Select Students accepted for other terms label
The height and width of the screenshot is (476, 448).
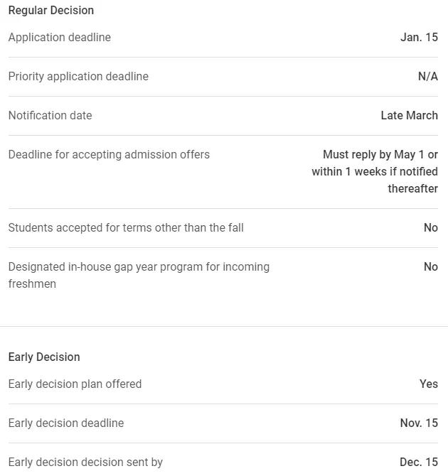[126, 227]
